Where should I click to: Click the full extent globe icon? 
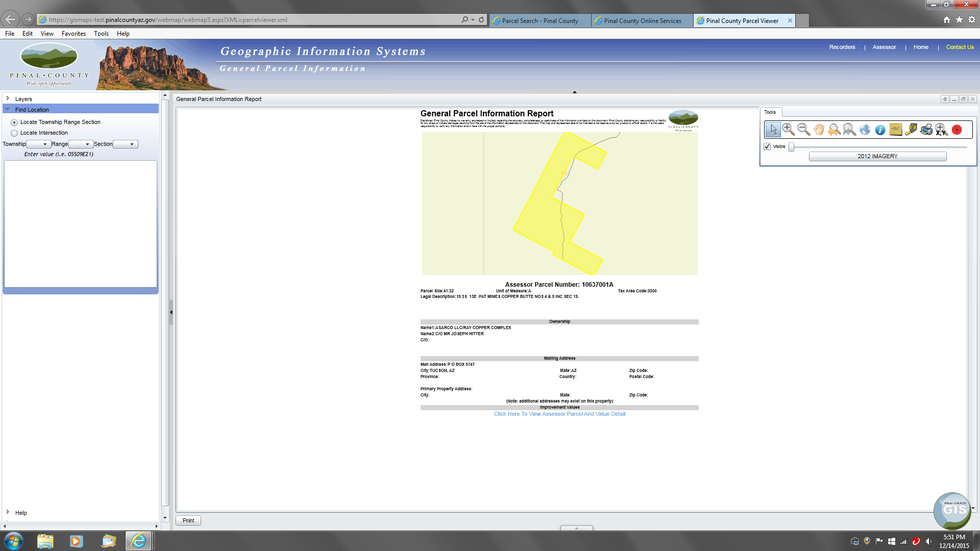point(864,129)
